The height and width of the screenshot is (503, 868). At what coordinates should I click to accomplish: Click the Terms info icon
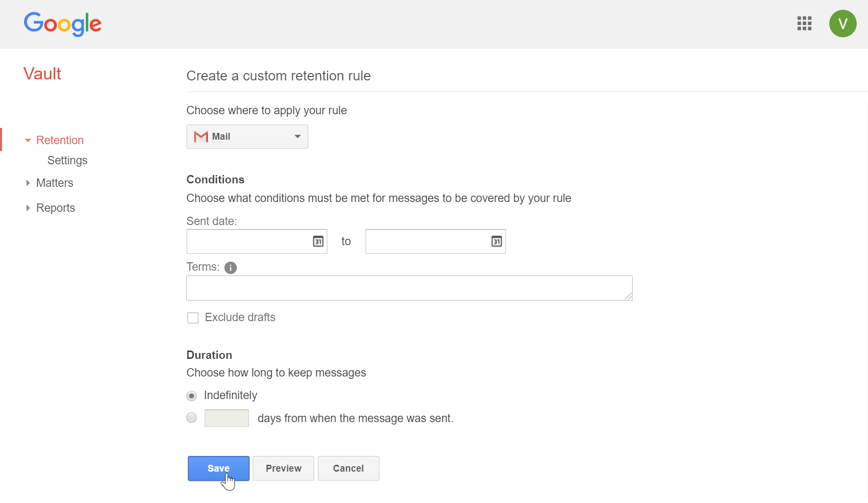(230, 268)
